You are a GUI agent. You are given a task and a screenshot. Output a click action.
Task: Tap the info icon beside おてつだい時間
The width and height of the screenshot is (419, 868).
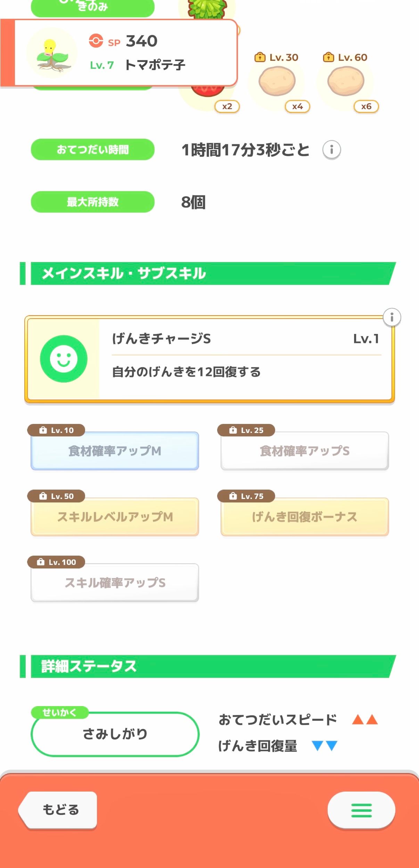331,150
